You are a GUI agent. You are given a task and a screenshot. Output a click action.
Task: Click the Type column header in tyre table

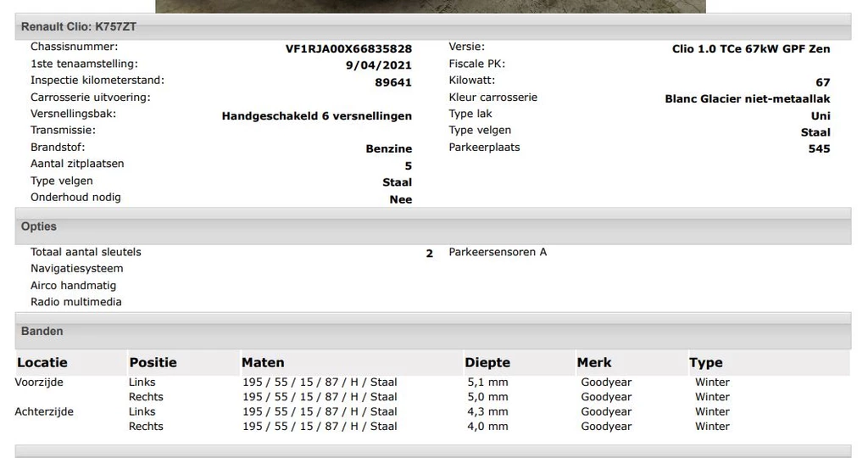[706, 363]
